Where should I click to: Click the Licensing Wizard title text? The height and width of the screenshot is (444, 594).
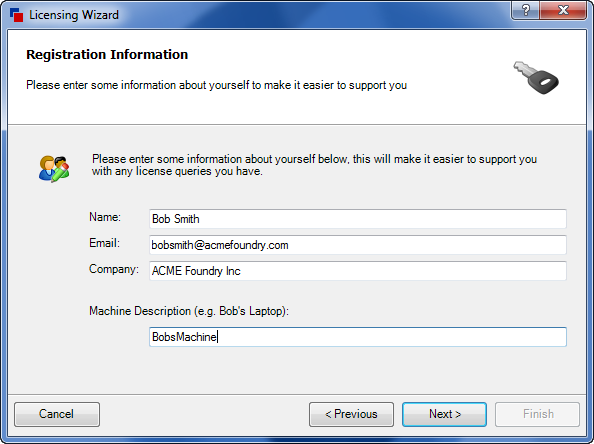pos(74,15)
